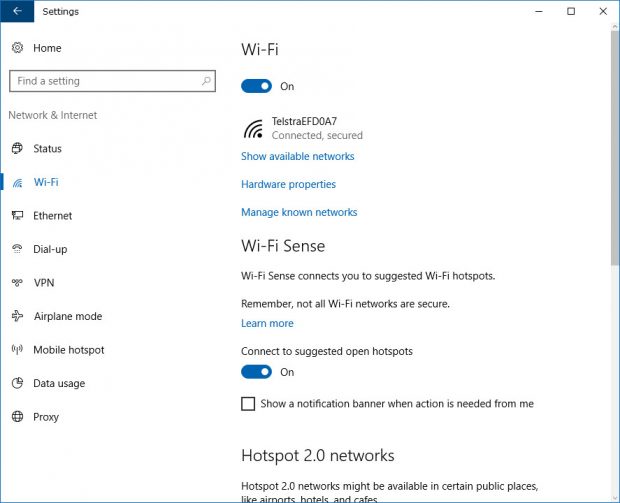Open Status via its globe icon
620x503 pixels.
17,148
